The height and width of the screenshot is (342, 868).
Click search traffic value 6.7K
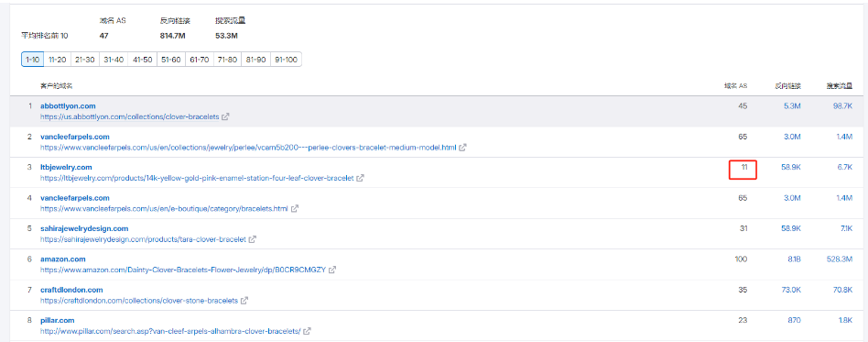845,167
